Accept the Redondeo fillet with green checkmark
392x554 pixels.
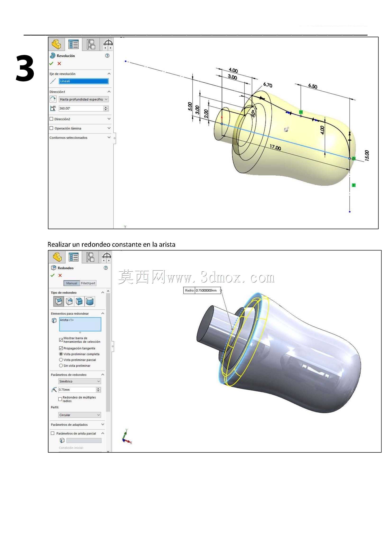click(53, 275)
